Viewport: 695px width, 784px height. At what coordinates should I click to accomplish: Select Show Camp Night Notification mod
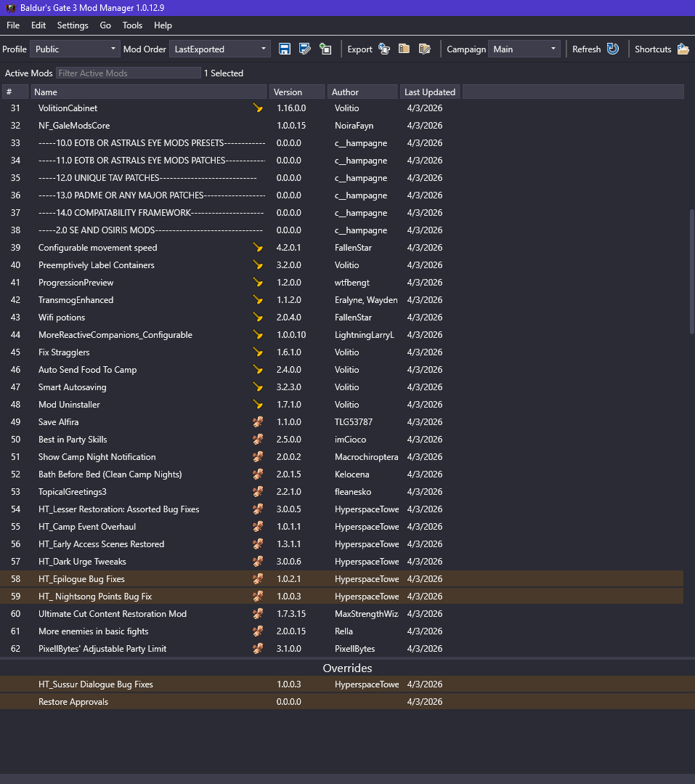point(342,457)
